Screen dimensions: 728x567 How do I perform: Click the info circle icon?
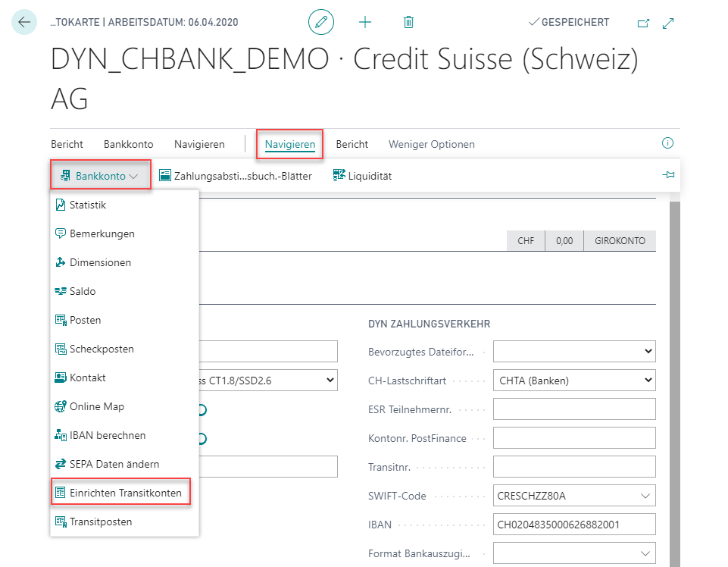point(667,143)
